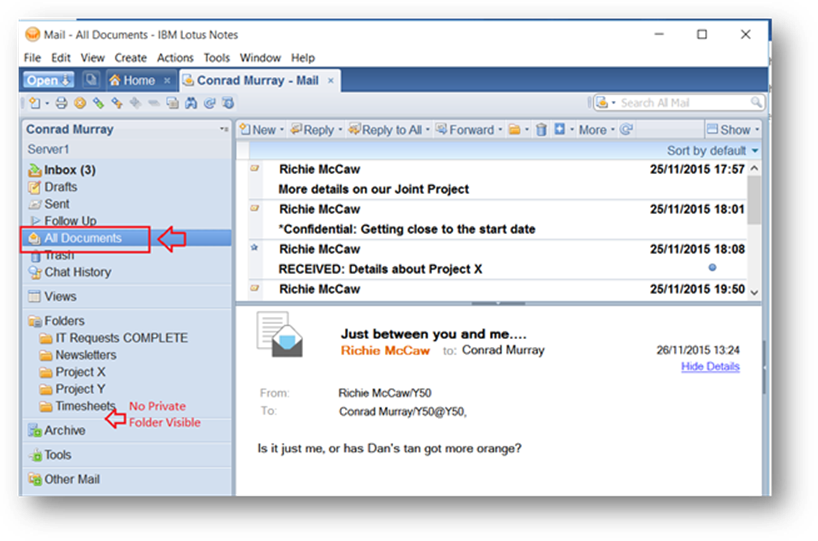
Task: Click the Archive icon in the sidebar
Action: pyautogui.click(x=34, y=430)
